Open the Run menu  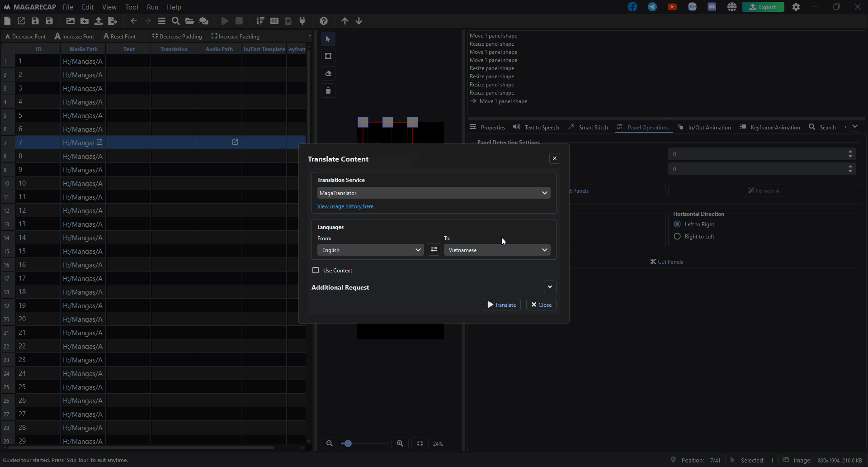(152, 7)
